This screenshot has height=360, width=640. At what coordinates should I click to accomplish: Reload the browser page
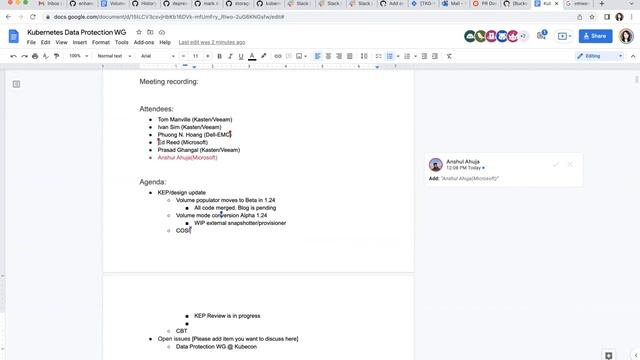pyautogui.click(x=33, y=17)
